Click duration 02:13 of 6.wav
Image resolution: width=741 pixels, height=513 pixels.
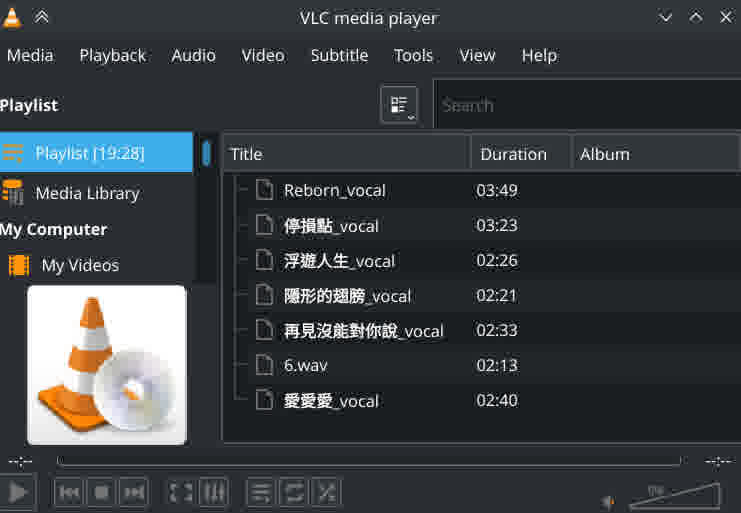coord(497,365)
